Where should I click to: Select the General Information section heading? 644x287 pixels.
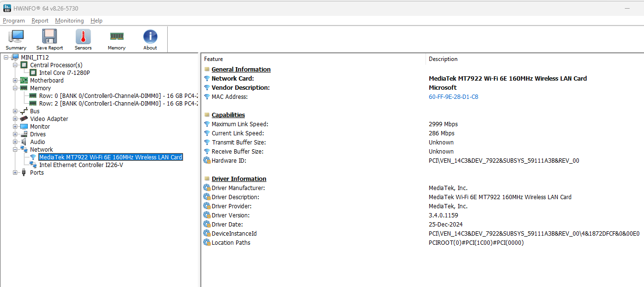pos(241,70)
